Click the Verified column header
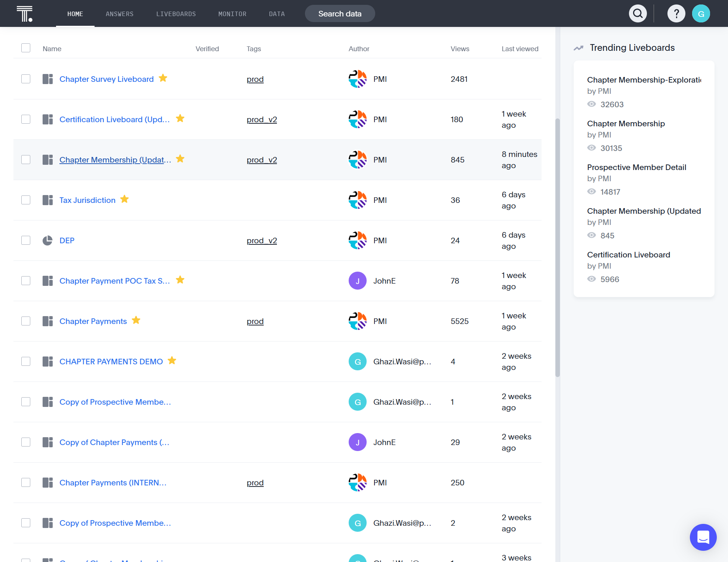 [x=207, y=49]
